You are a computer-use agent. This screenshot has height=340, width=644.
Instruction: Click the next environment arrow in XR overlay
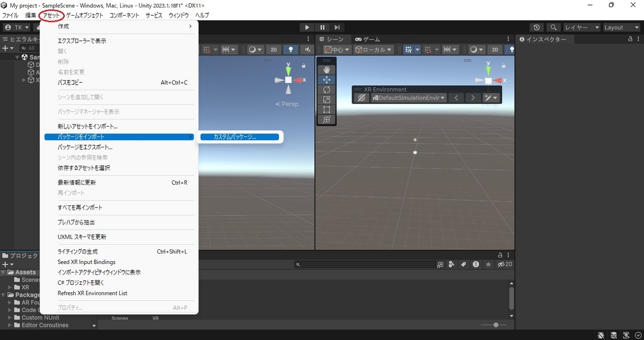coord(472,98)
